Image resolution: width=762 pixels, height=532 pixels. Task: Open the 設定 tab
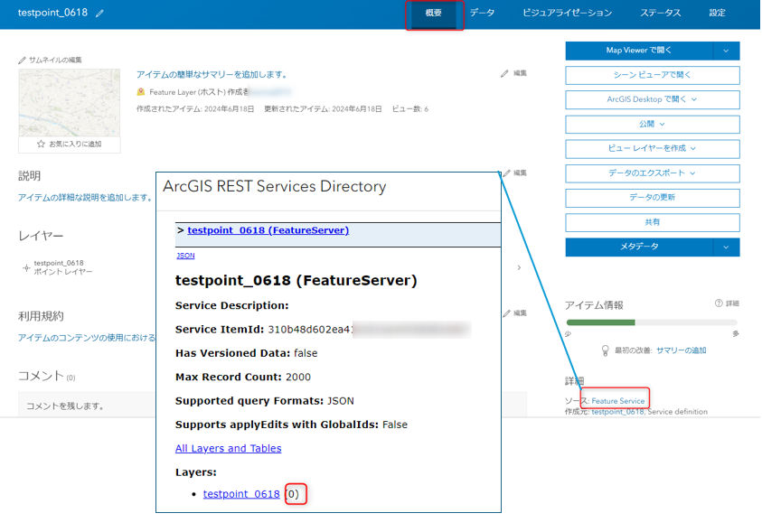pos(718,14)
